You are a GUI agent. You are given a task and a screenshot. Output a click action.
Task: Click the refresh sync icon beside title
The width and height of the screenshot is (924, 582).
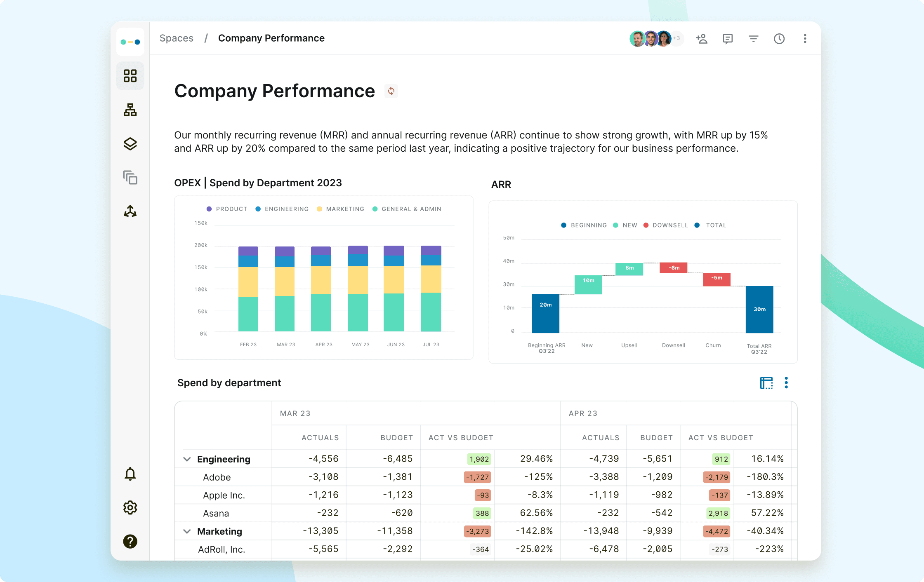click(x=391, y=91)
